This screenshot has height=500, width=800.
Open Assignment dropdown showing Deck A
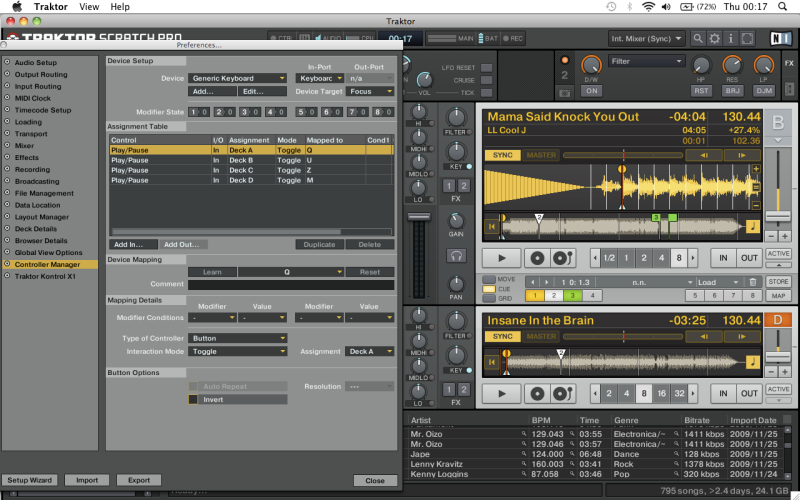(x=370, y=352)
